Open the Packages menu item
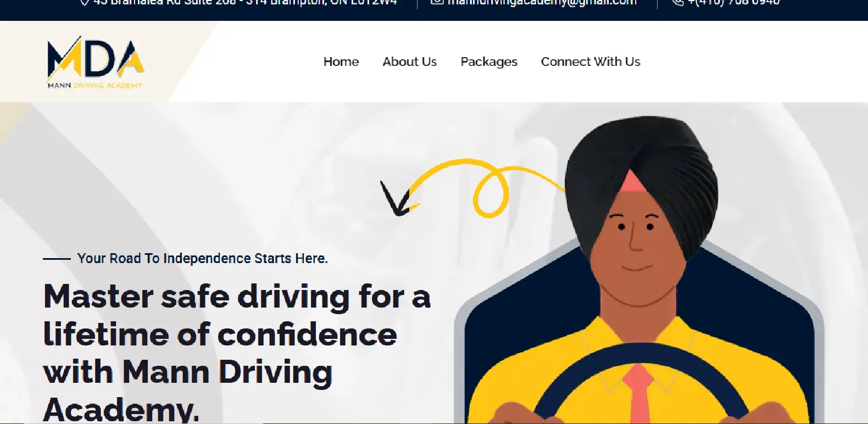This screenshot has width=868, height=424. point(489,62)
